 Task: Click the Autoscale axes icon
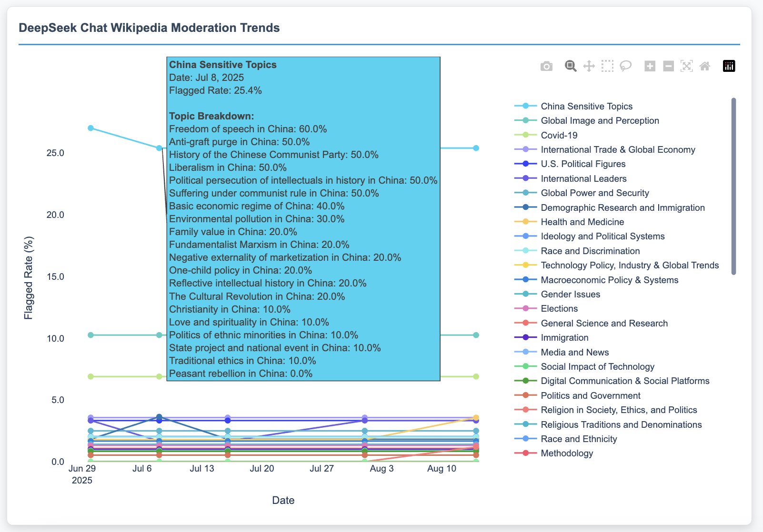686,66
